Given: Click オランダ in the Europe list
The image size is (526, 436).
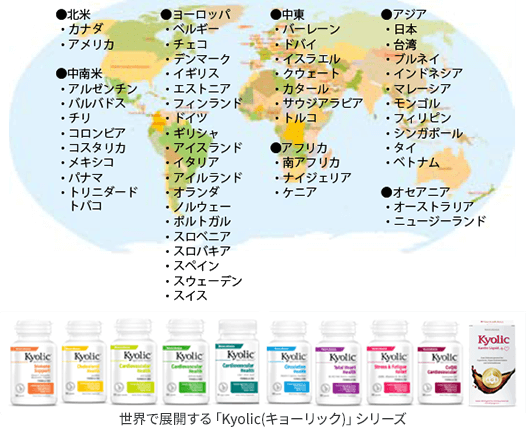Looking at the screenshot, I should point(196,192).
